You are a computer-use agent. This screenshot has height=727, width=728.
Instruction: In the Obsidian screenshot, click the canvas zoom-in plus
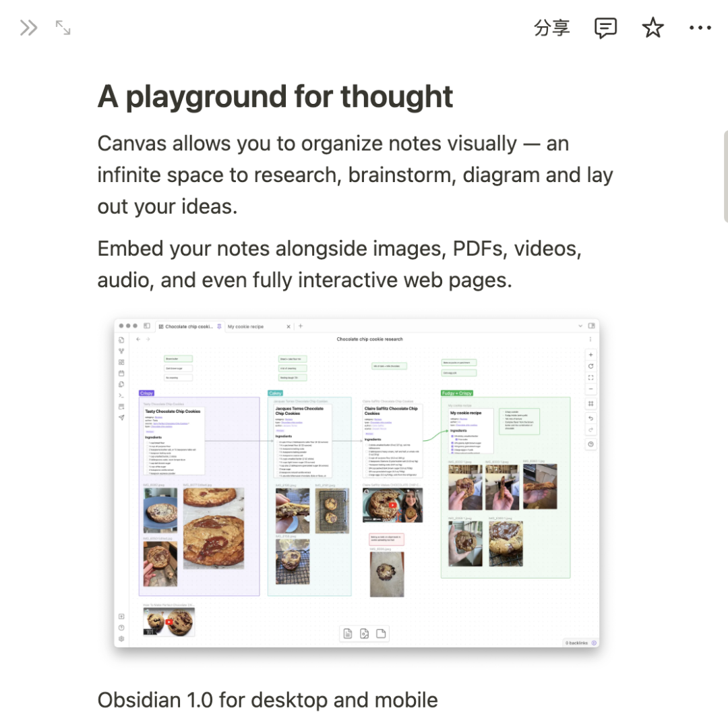tap(590, 355)
